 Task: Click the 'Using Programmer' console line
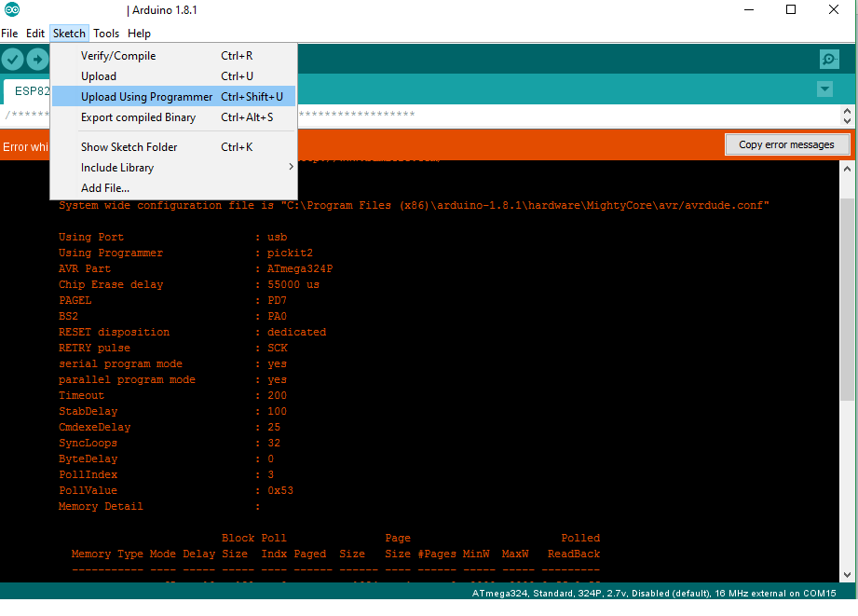coord(185,253)
